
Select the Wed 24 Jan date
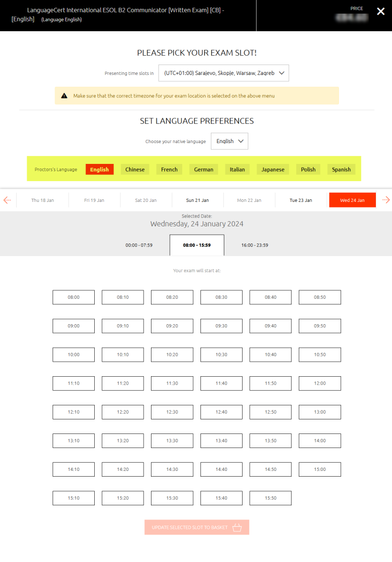(x=352, y=200)
